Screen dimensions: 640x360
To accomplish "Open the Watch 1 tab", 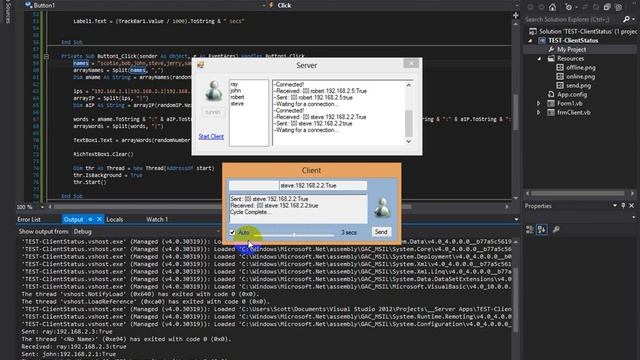I will [157, 219].
